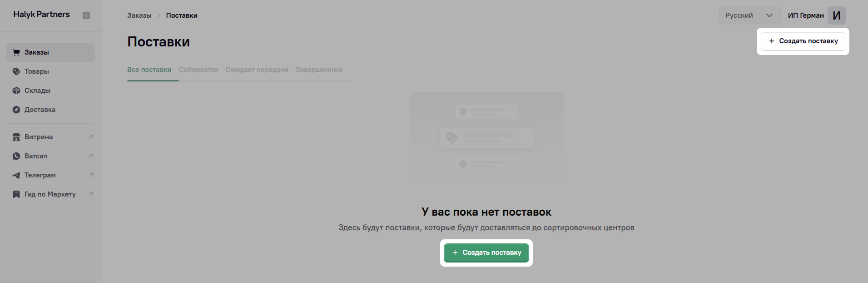Viewport: 868px width, 283px height.
Task: Expand the language selector chevron
Action: pos(769,15)
